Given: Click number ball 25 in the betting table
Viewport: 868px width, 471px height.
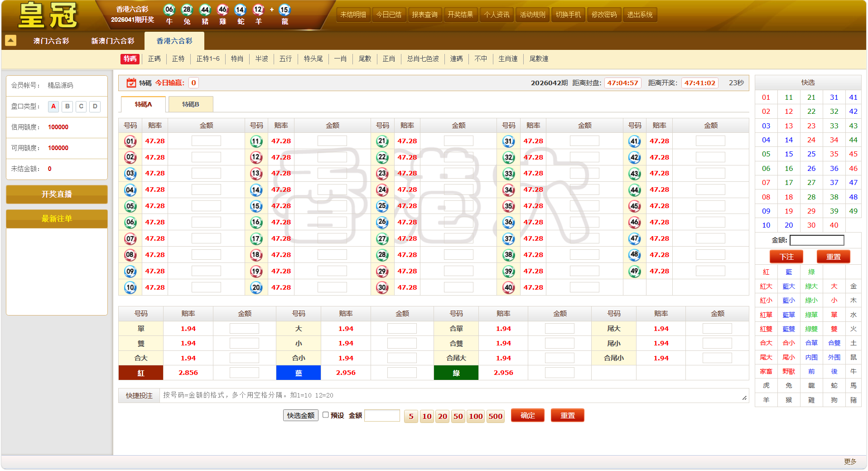Looking at the screenshot, I should click(382, 206).
